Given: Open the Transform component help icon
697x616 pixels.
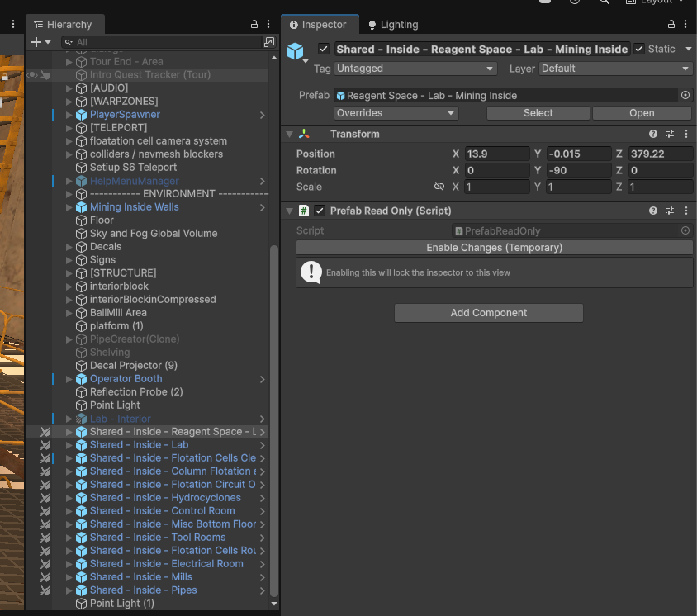Looking at the screenshot, I should click(x=653, y=134).
